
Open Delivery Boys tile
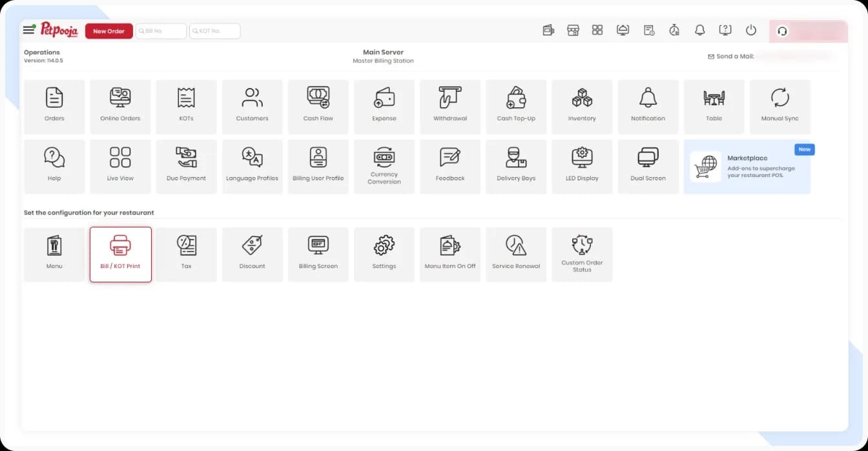[516, 166]
